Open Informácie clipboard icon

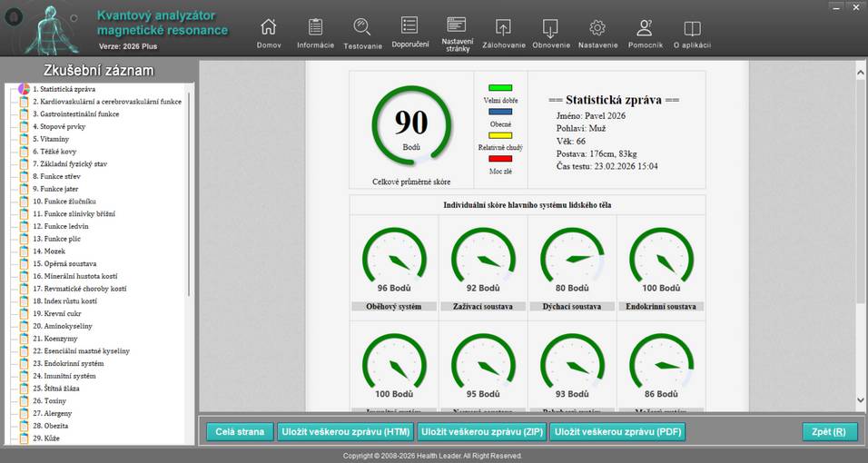click(x=316, y=26)
